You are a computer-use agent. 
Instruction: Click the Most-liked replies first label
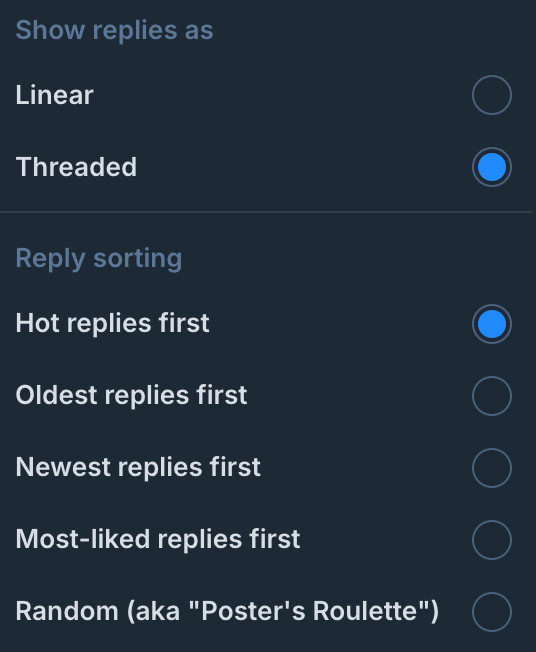coord(158,539)
